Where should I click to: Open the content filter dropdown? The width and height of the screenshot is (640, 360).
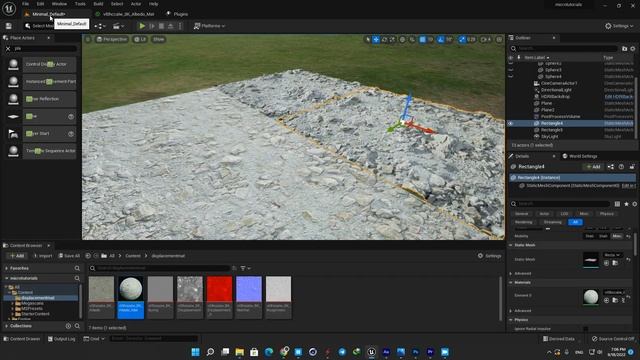coord(245,268)
